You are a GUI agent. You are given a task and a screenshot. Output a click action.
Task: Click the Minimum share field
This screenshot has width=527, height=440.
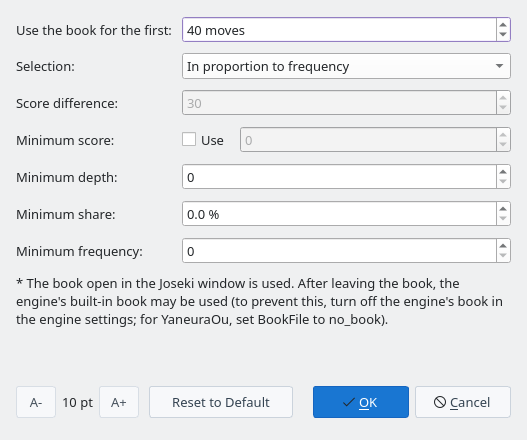339,214
